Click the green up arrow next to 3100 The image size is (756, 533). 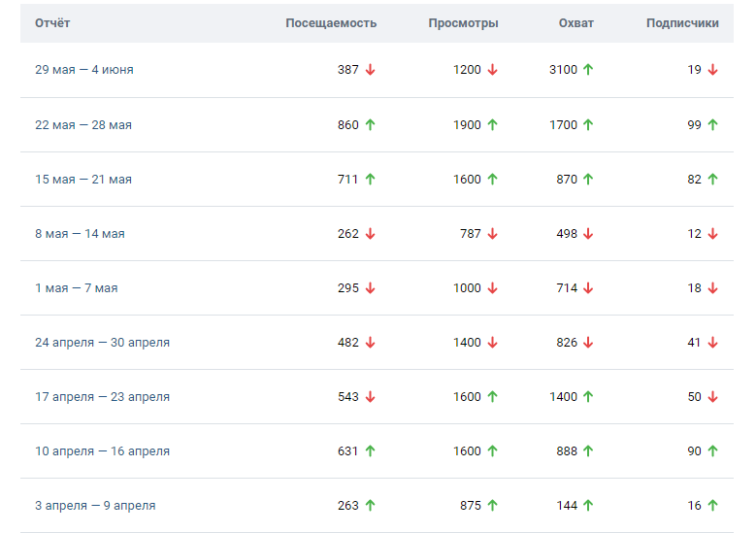588,70
